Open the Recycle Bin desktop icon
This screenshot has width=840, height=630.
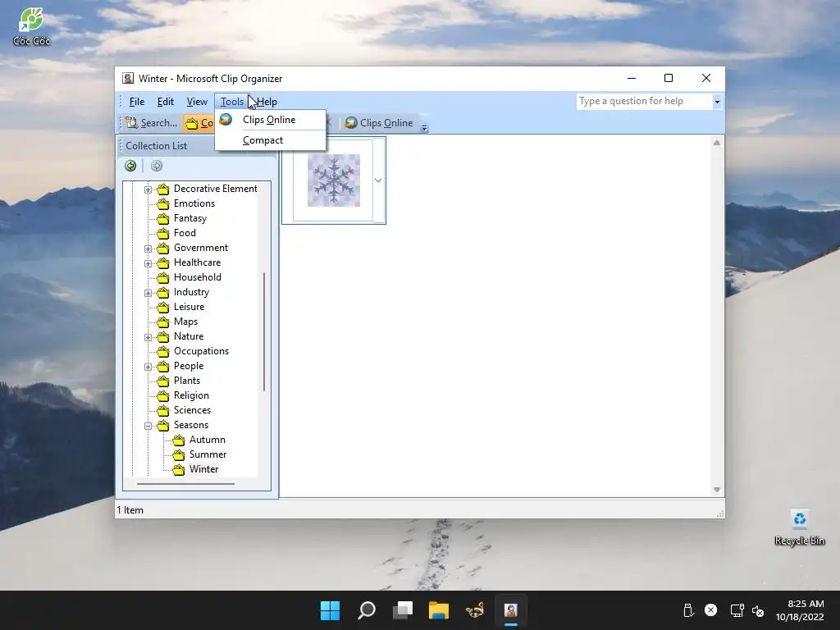pyautogui.click(x=799, y=527)
